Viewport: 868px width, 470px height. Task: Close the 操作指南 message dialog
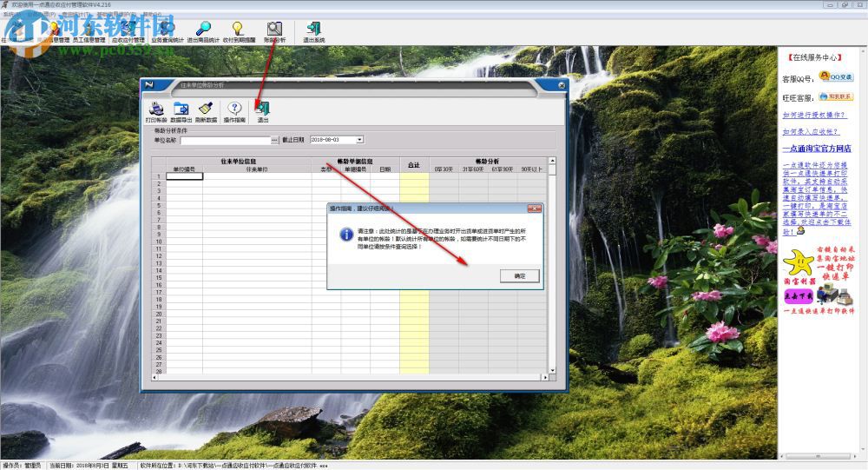point(534,209)
